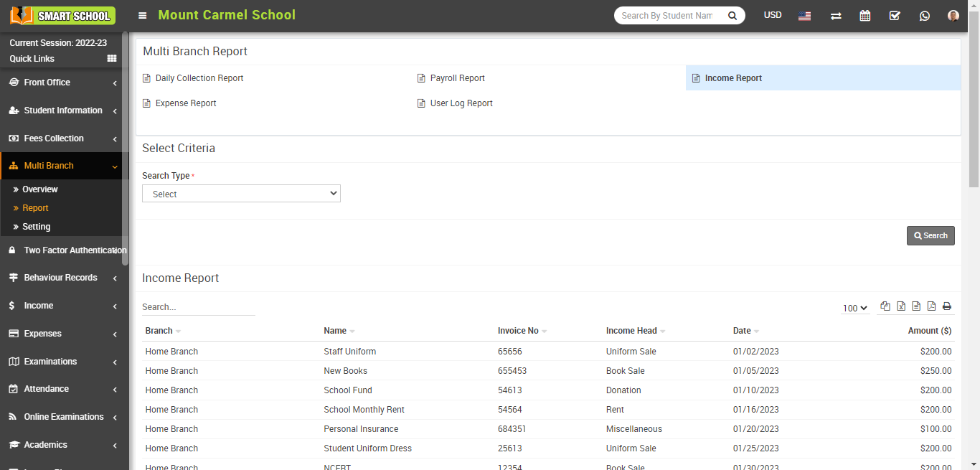
Task: Copy the income report table to clipboard
Action: 885,306
